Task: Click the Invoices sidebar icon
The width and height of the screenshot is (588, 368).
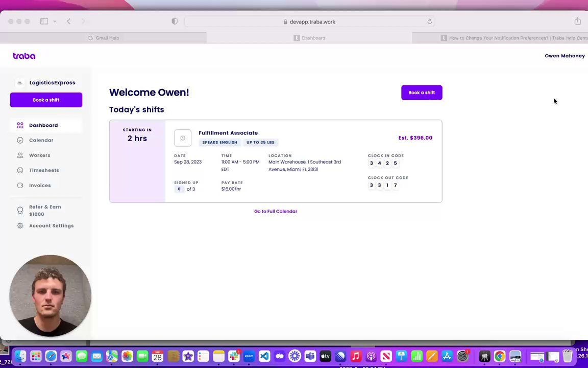Action: (20, 186)
